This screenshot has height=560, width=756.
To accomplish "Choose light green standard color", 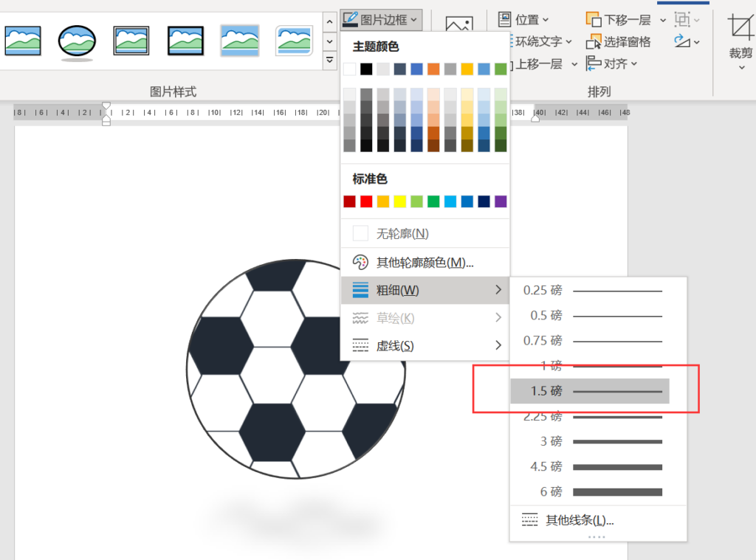I will [x=416, y=201].
